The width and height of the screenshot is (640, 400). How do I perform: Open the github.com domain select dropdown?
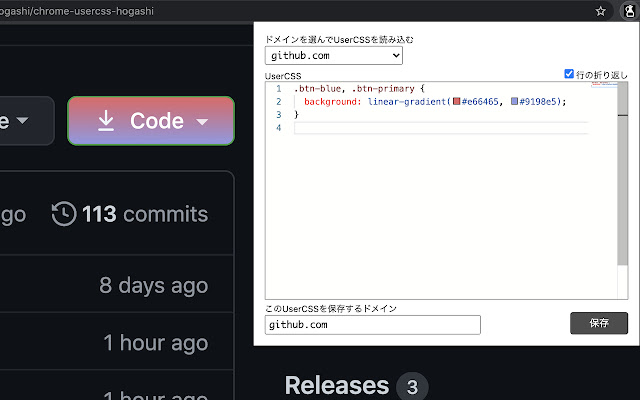[334, 57]
